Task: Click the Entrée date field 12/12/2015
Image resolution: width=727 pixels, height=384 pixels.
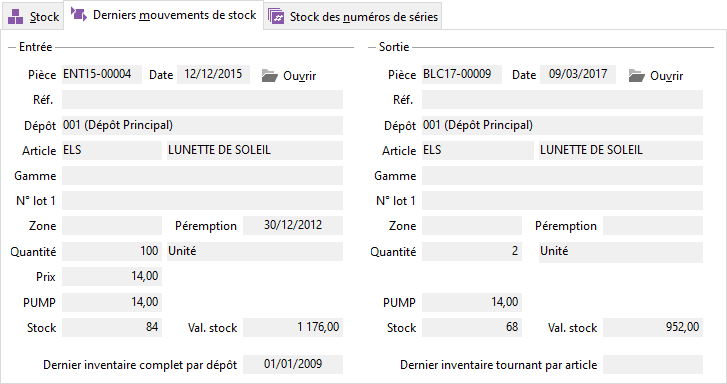Action: 213,74
